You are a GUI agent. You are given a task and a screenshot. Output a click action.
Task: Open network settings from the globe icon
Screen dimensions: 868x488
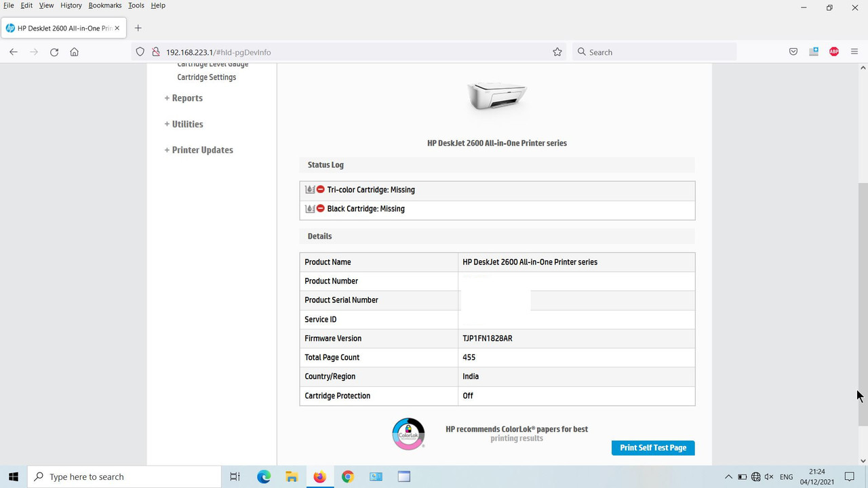[x=756, y=477]
